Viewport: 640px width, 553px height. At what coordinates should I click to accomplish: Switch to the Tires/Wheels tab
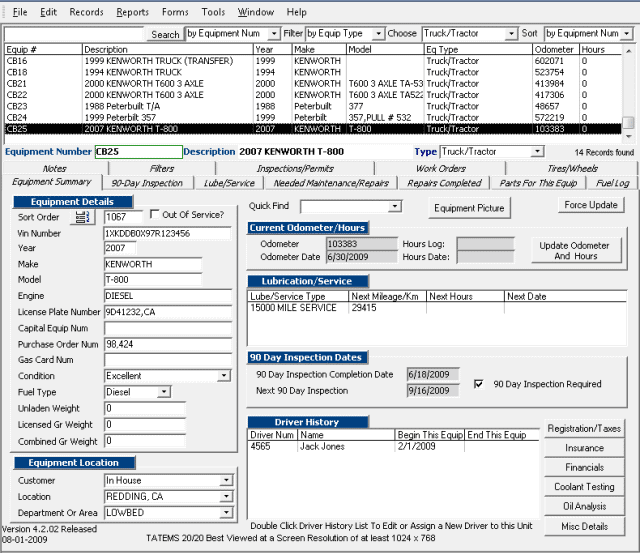point(572,168)
